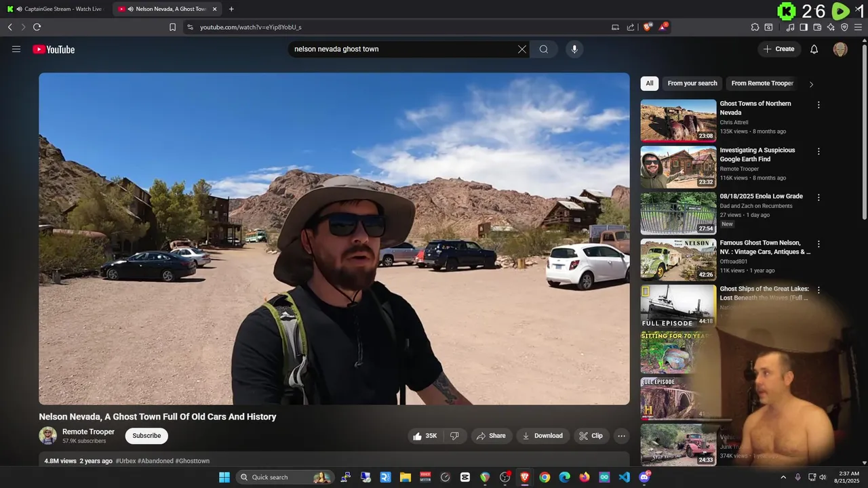Click the taskbar Quick search box
The width and height of the screenshot is (868, 488).
(x=285, y=477)
